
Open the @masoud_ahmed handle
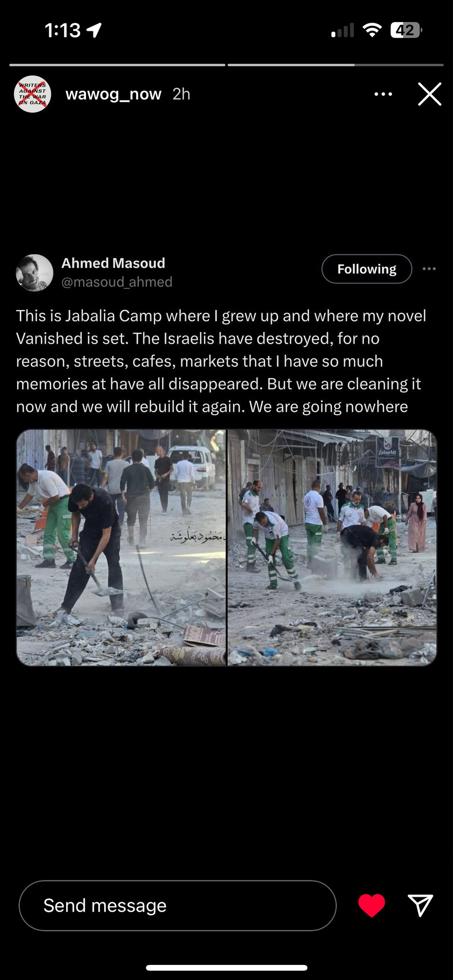point(117,282)
